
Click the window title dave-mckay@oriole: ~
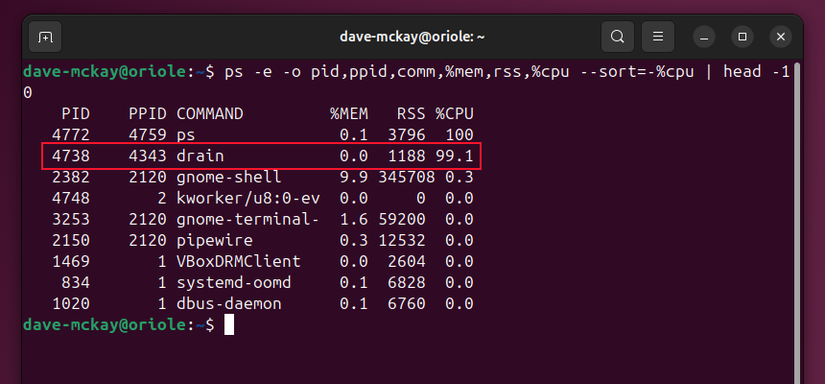412,37
